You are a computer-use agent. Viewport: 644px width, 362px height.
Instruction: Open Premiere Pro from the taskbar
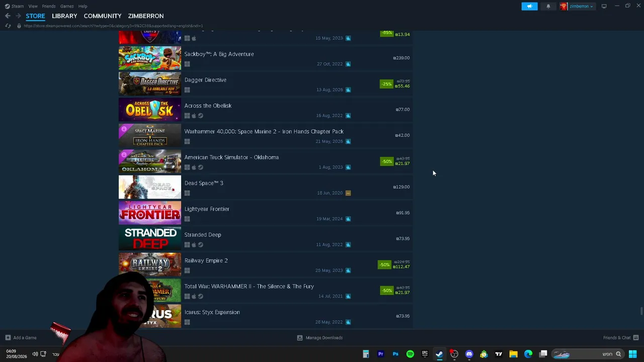[x=381, y=354]
